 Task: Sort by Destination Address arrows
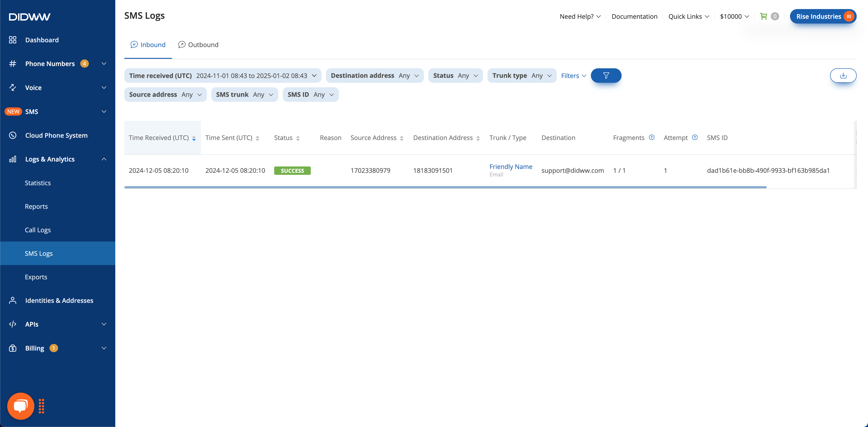[478, 138]
